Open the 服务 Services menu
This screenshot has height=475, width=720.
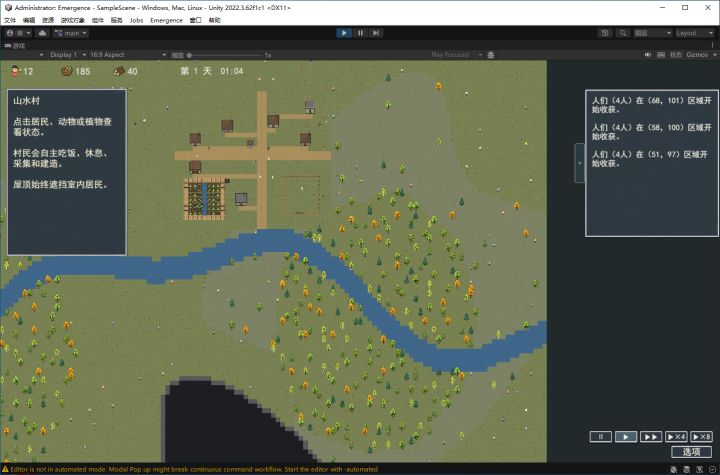[117, 20]
